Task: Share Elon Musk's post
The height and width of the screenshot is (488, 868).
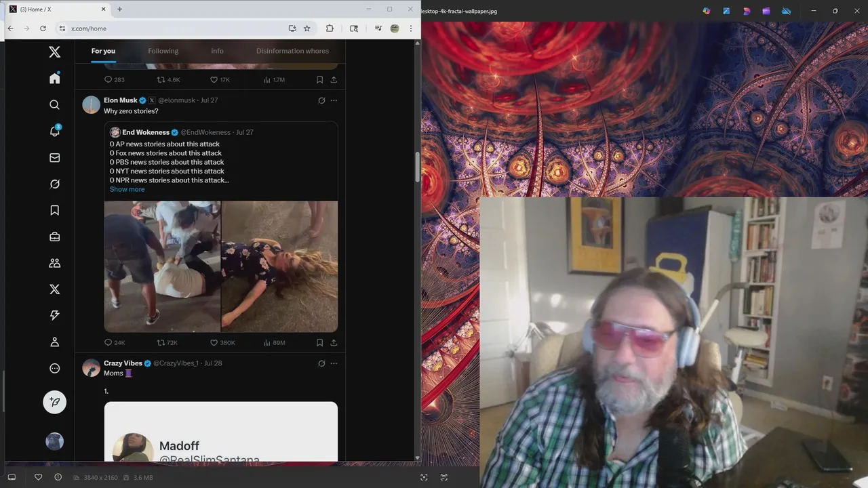Action: 334,343
